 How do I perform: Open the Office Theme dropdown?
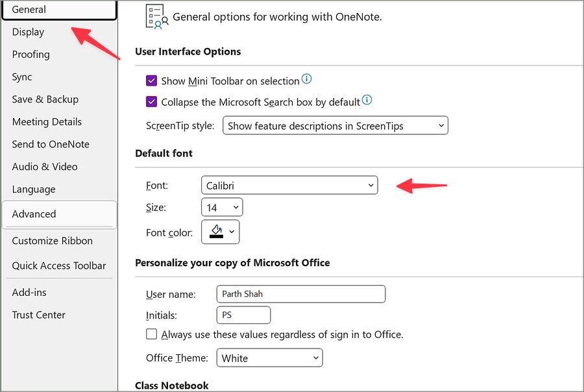pyautogui.click(x=269, y=358)
